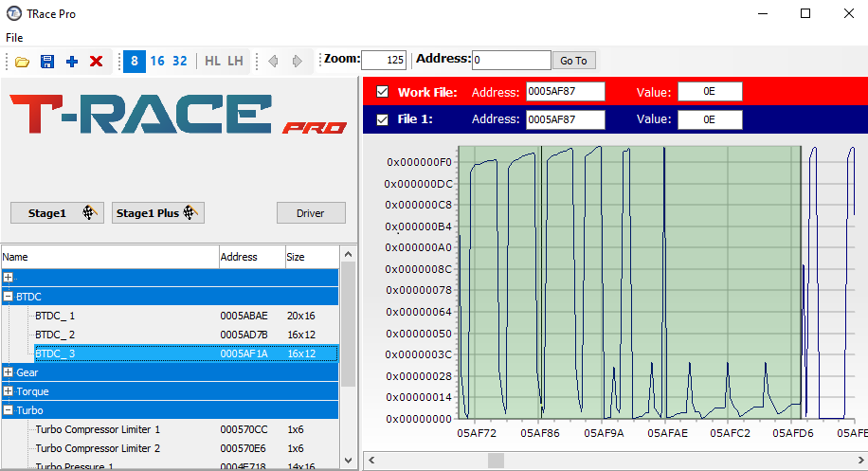Open the File menu
Image resolution: width=868 pixels, height=471 pixels.
point(14,38)
